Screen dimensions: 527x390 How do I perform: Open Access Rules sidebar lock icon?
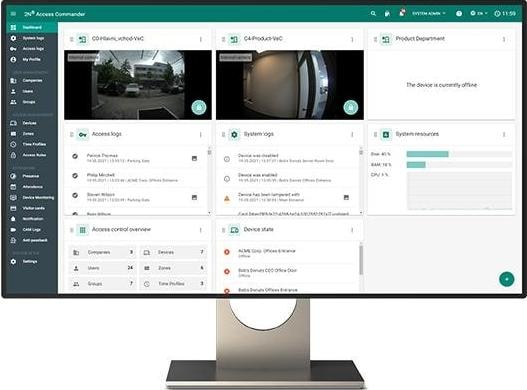pos(13,155)
